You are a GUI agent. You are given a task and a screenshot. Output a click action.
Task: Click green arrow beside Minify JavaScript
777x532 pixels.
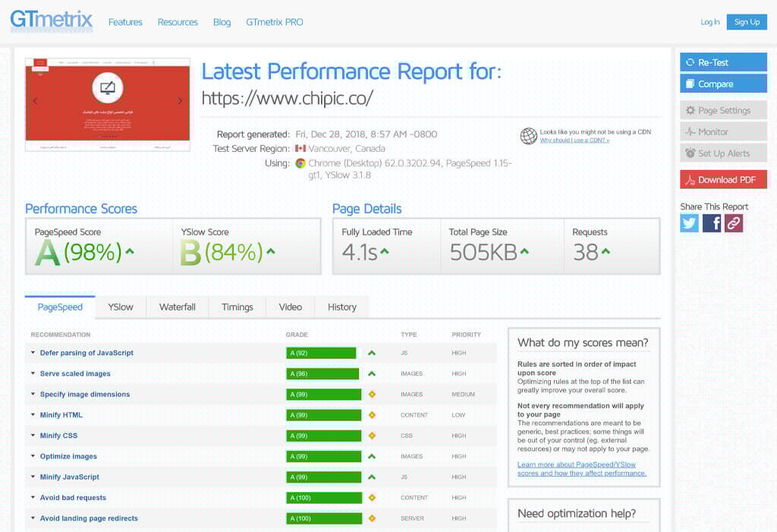[x=372, y=477]
